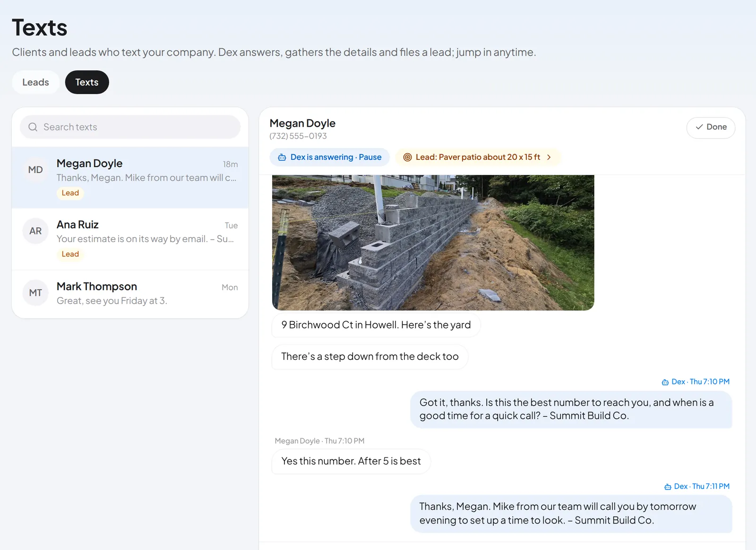Click the '18m' timestamp on Megan Doyle row
756x550 pixels.
click(231, 165)
